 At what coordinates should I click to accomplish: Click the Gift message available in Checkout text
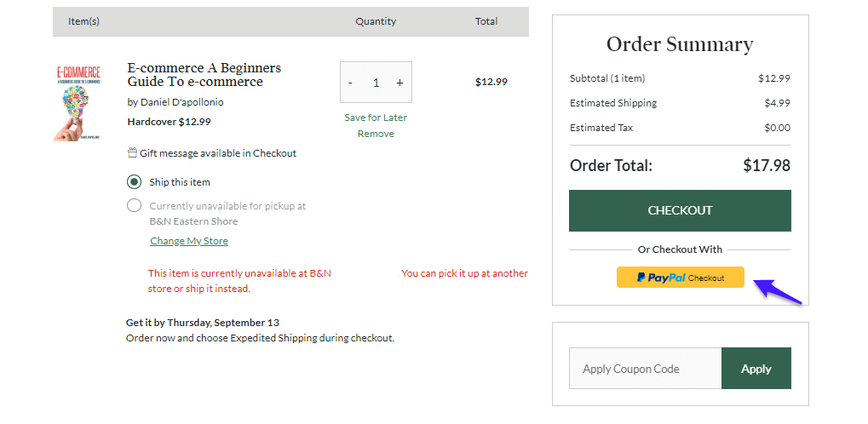click(218, 153)
